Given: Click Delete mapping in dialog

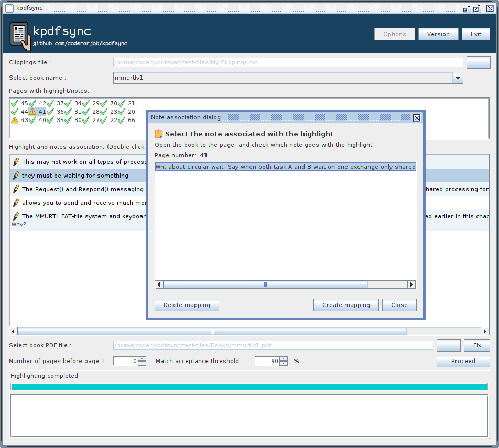Looking at the screenshot, I should tap(187, 305).
